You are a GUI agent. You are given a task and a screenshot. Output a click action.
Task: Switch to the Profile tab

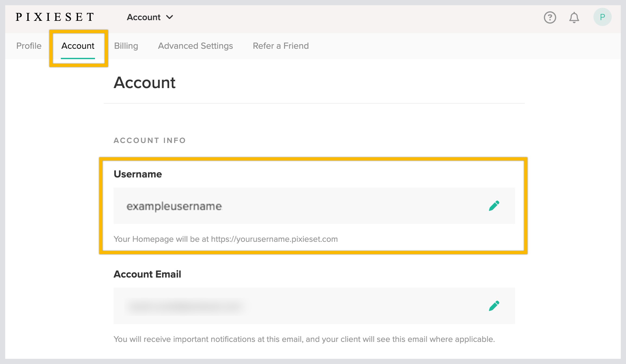point(29,46)
